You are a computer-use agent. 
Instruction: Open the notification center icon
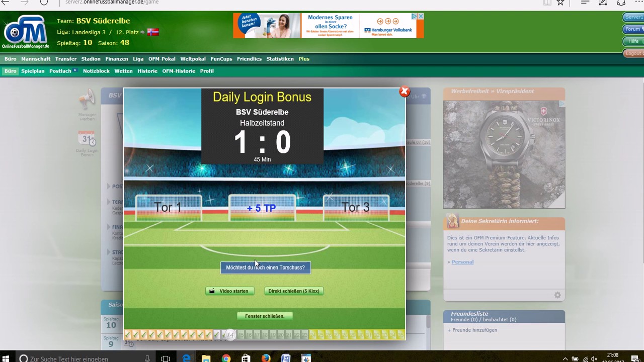(x=635, y=358)
